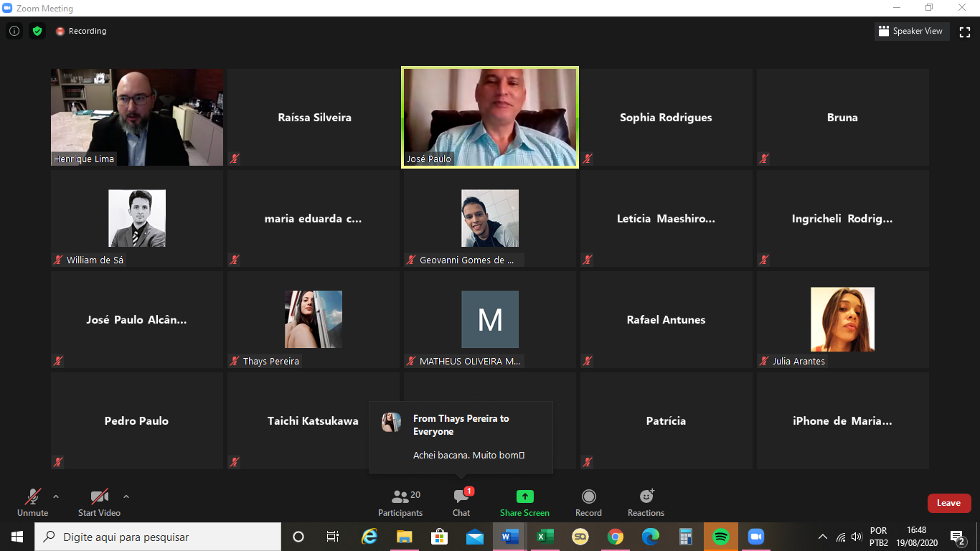The height and width of the screenshot is (551, 980).
Task: Open Spotify from the taskbar
Action: (x=721, y=537)
